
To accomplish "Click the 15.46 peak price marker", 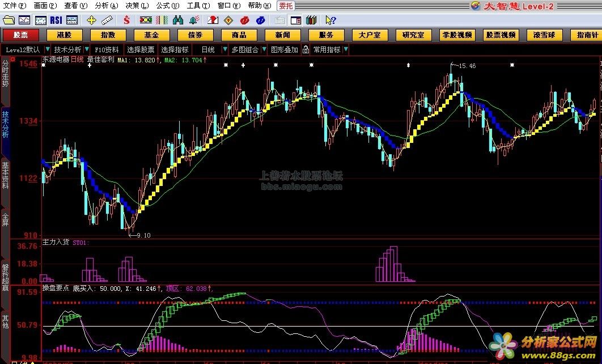I will pyautogui.click(x=467, y=66).
